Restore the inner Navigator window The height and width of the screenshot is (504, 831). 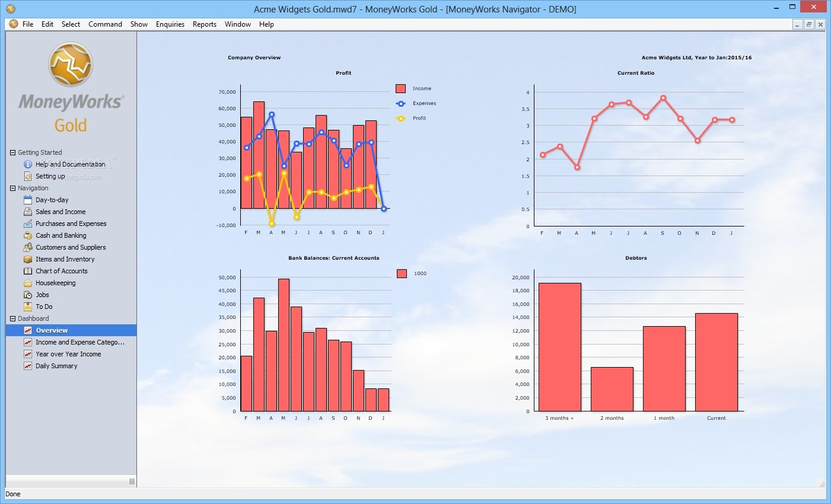(x=809, y=24)
